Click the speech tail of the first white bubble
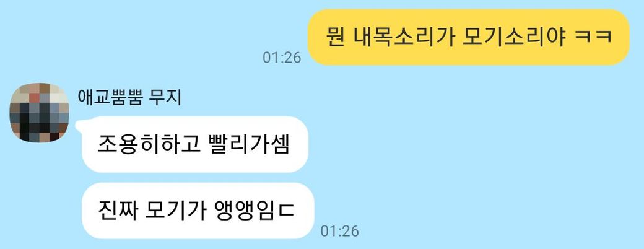This screenshot has height=249, width=644. (79, 125)
